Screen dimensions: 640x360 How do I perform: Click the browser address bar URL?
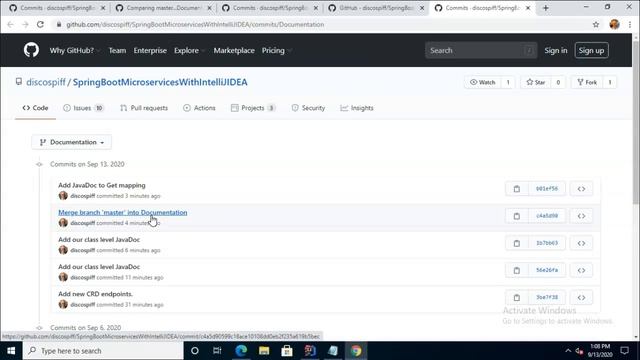(195, 24)
